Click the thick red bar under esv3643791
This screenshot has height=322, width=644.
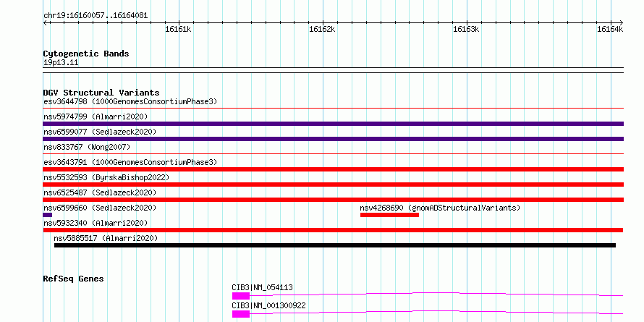click(x=333, y=169)
